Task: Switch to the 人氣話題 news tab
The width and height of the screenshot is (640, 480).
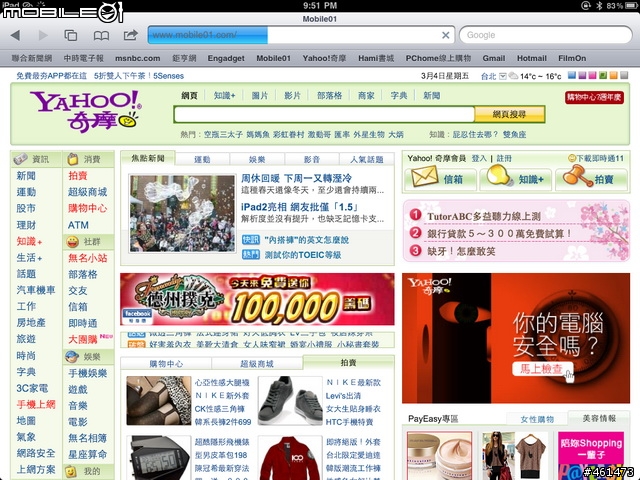Action: pos(367,159)
